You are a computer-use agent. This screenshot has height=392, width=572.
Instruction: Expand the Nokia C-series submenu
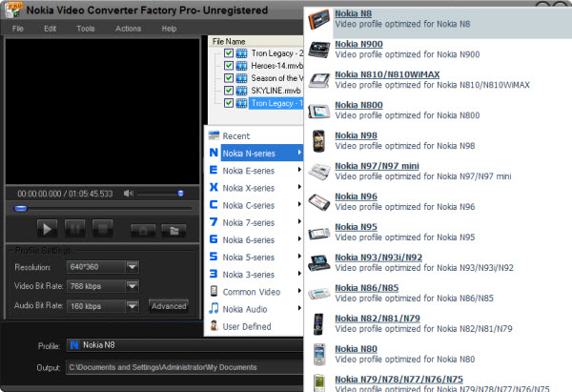click(299, 204)
